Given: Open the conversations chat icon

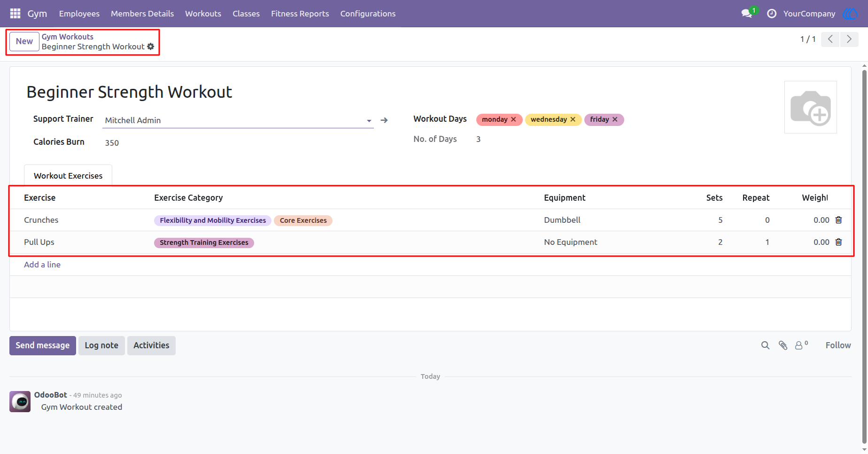Looking at the screenshot, I should [x=746, y=14].
